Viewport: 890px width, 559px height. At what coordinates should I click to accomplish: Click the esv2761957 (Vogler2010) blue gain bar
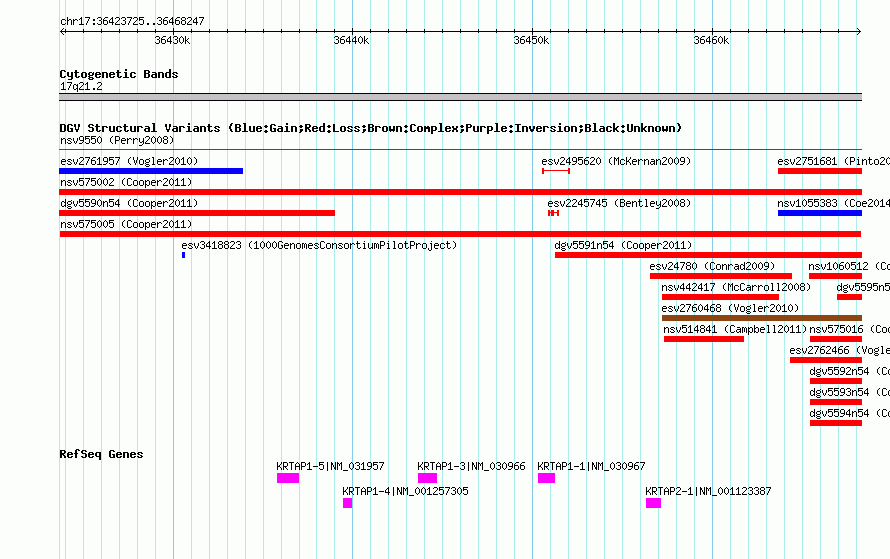point(151,171)
